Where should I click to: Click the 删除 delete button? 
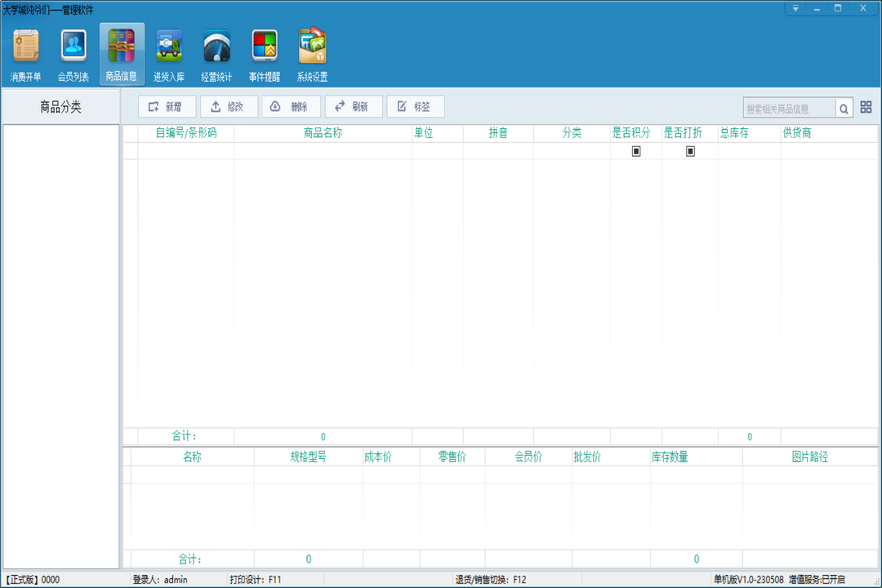[x=291, y=107]
